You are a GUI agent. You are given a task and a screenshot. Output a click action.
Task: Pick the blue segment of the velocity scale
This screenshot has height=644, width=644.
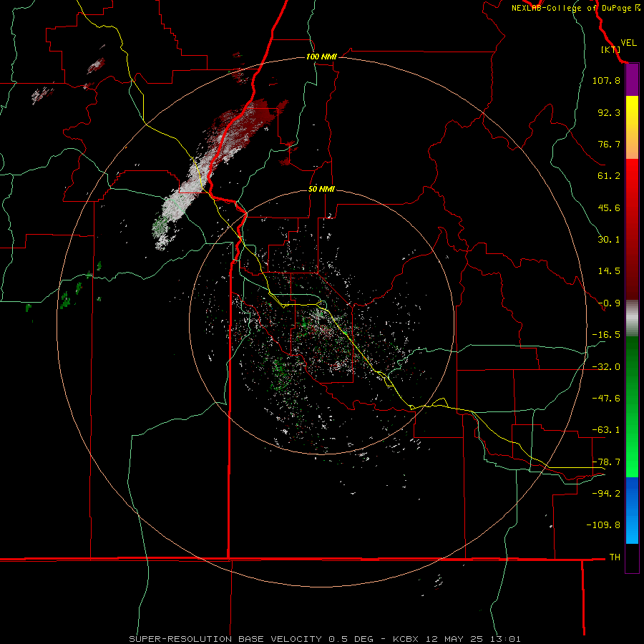(x=632, y=510)
